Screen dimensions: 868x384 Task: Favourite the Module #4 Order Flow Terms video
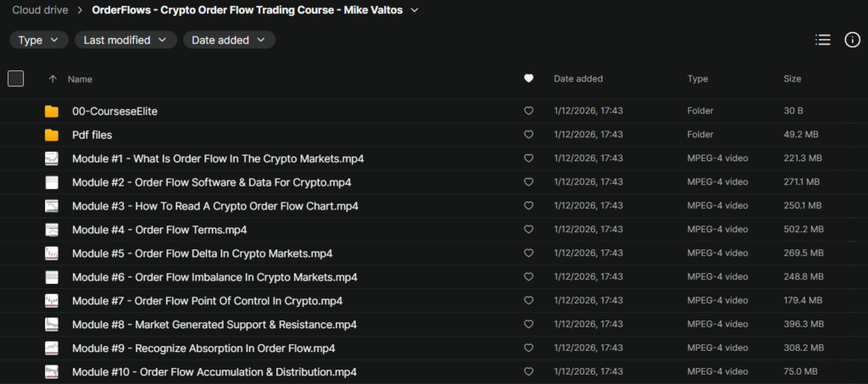pyautogui.click(x=529, y=230)
